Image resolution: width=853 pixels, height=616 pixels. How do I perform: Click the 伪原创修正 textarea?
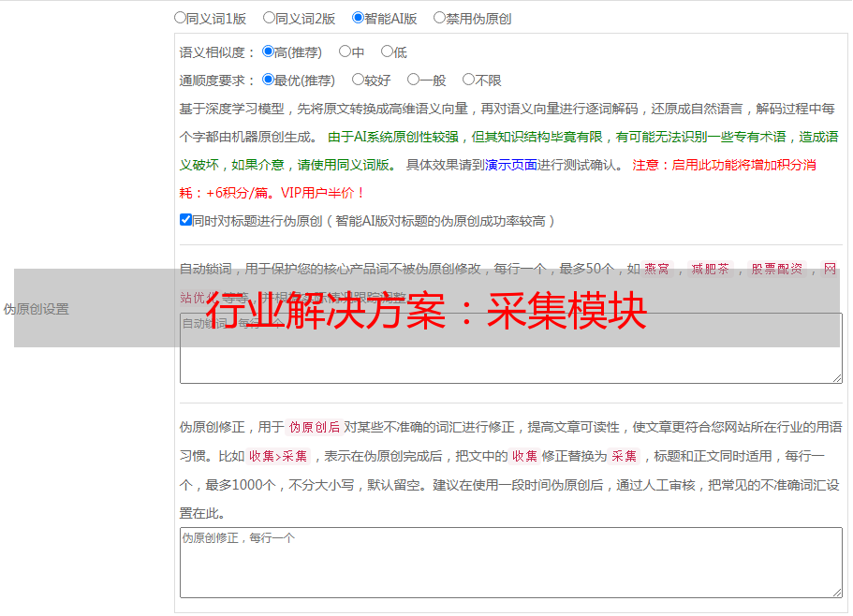click(x=511, y=563)
